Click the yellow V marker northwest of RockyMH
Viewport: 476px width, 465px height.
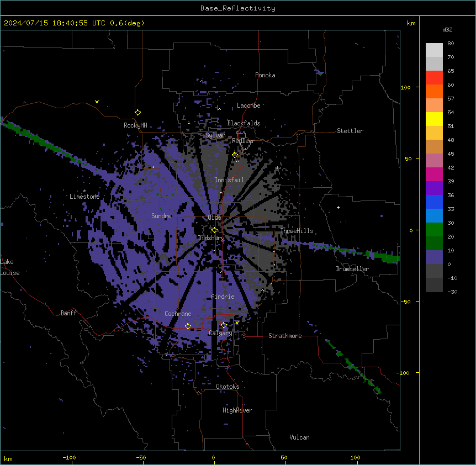(97, 102)
